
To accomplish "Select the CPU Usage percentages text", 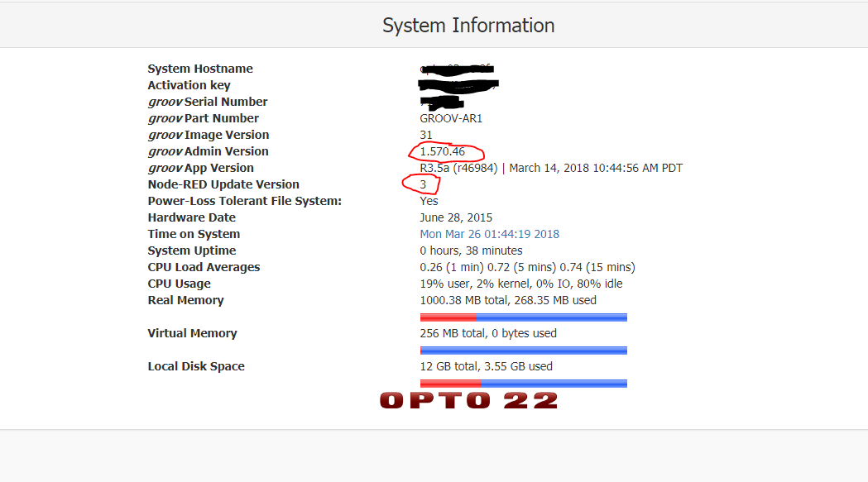I will (x=521, y=284).
